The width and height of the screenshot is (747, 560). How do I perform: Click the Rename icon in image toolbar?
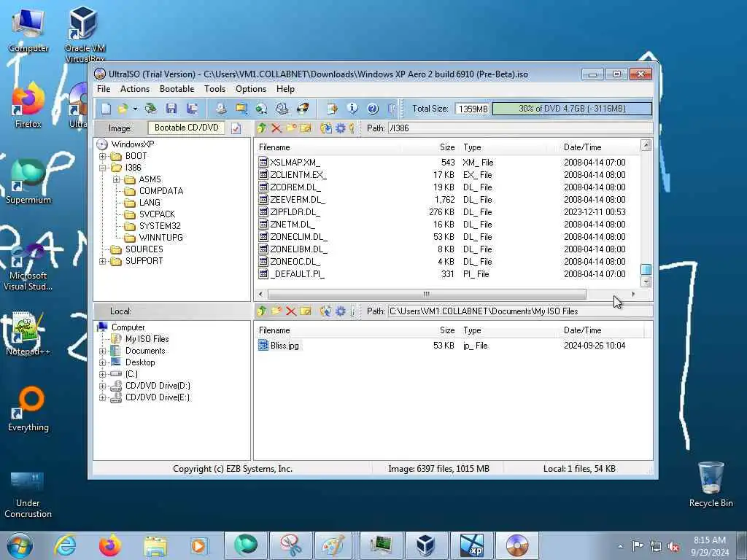(x=306, y=128)
